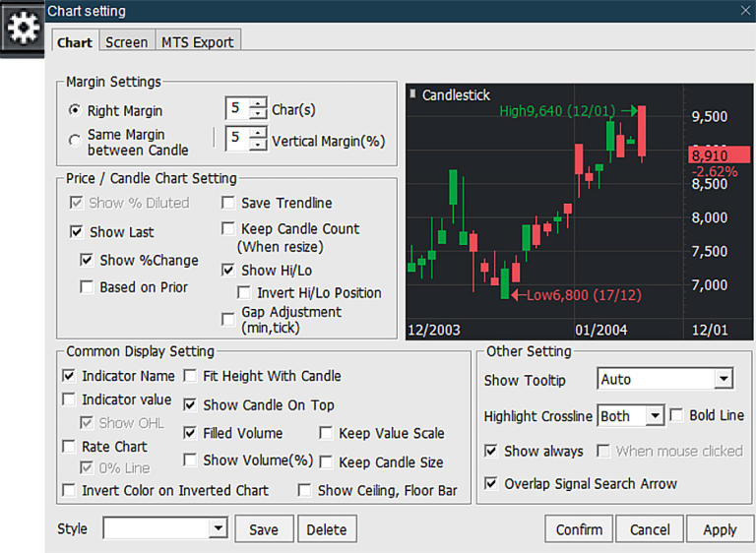Expand the Highlight Crossline dropdown
Image resolution: width=756 pixels, height=553 pixels.
pyautogui.click(x=656, y=416)
